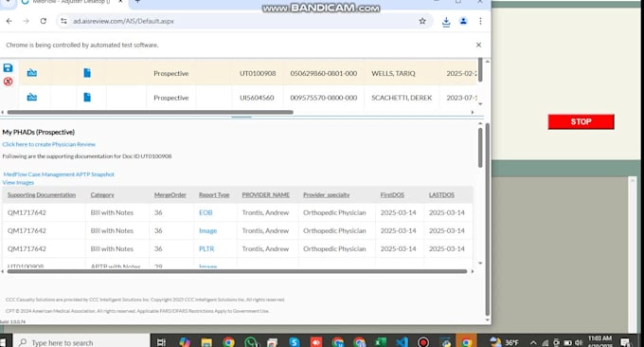This screenshot has height=347, width=644.
Task: Sort by the FirstDOS column header
Action: click(x=392, y=195)
